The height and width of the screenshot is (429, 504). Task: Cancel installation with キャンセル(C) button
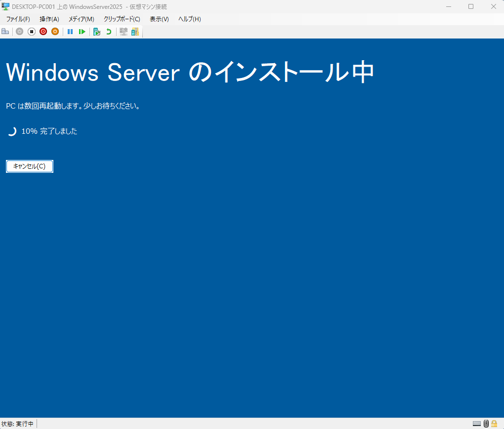pyautogui.click(x=30, y=166)
